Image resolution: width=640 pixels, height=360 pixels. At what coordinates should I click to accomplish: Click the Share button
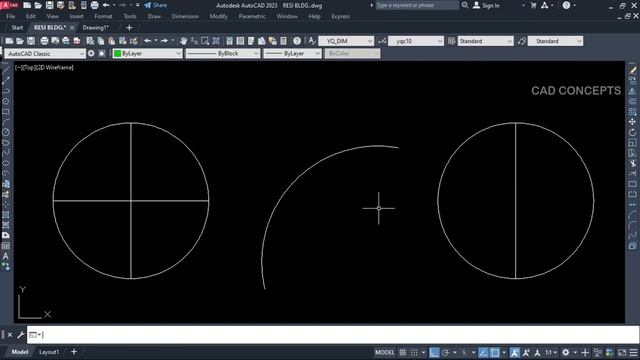point(155,5)
